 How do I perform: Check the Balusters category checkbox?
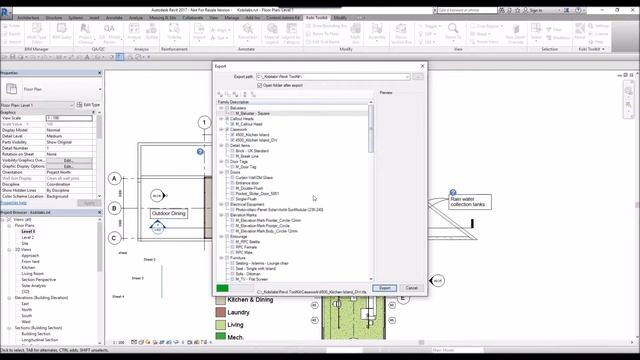[x=227, y=108]
